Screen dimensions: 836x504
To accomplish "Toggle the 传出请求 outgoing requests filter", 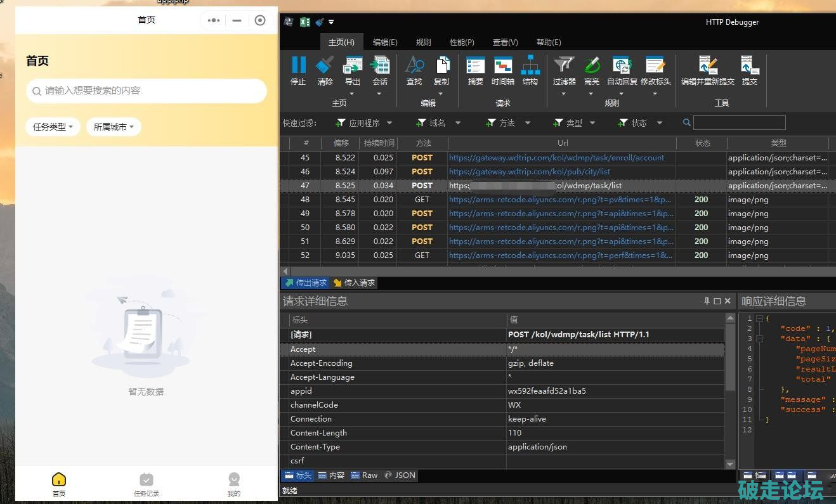I will click(x=306, y=283).
